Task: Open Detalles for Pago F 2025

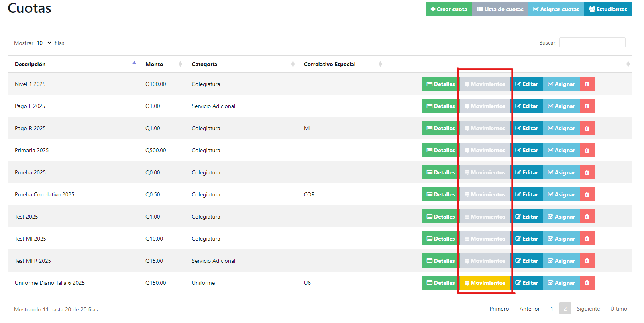Action: coord(440,106)
